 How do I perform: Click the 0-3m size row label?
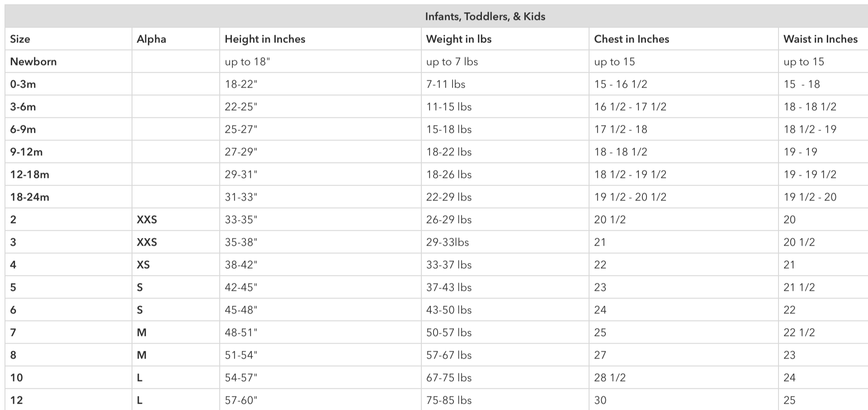pos(23,84)
